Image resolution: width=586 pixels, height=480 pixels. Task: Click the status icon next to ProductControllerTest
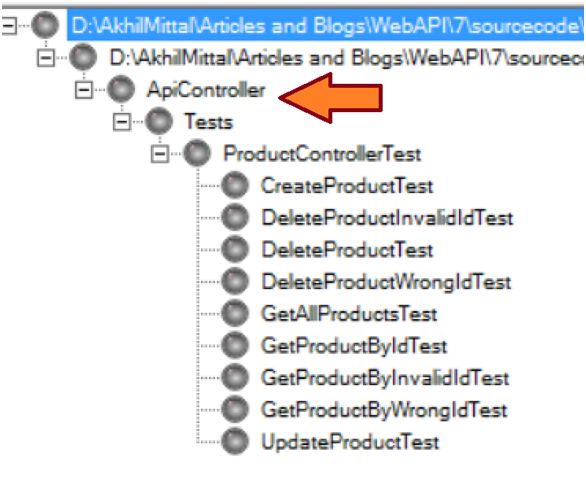coord(197,153)
